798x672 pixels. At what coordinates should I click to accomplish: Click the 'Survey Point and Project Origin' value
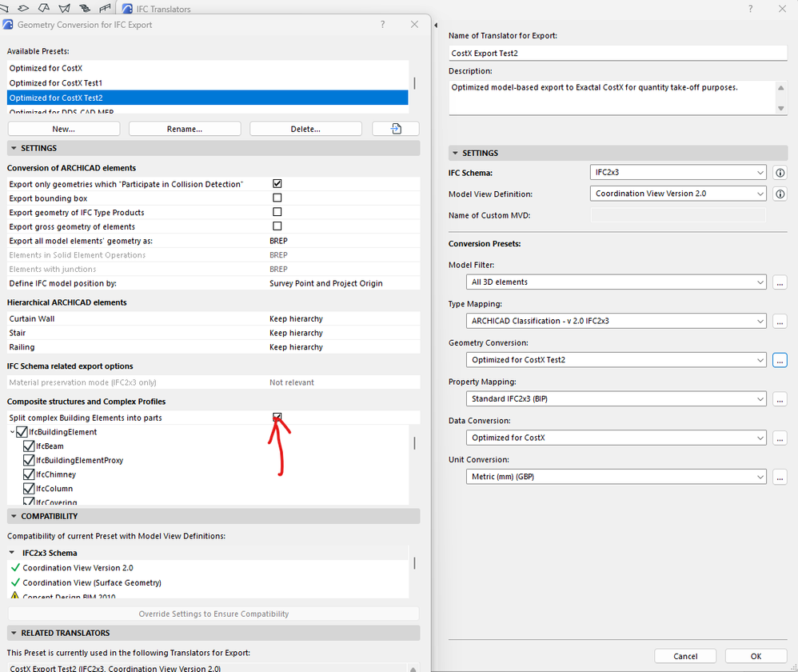pyautogui.click(x=325, y=283)
